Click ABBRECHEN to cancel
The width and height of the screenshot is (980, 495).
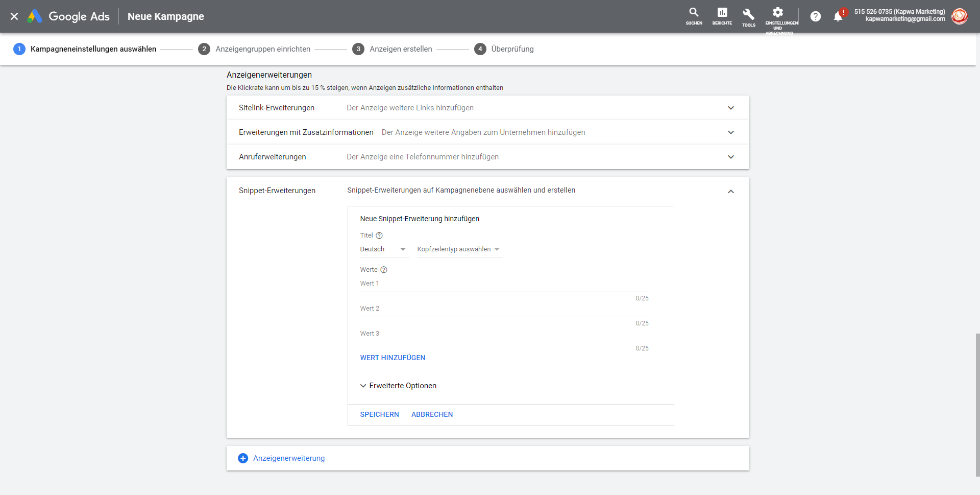pos(432,414)
